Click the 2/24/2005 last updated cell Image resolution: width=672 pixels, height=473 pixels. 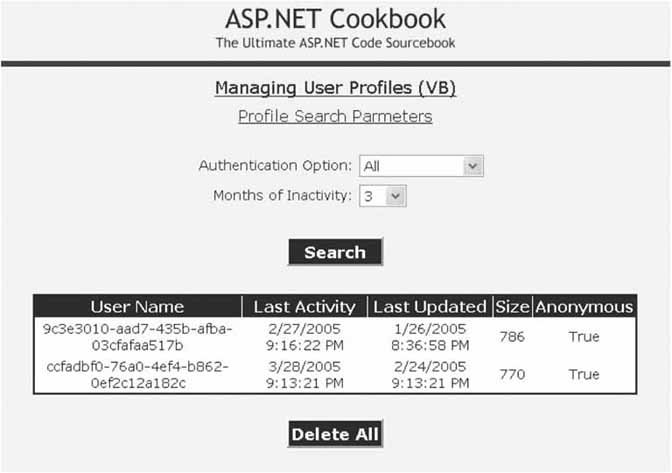click(428, 374)
